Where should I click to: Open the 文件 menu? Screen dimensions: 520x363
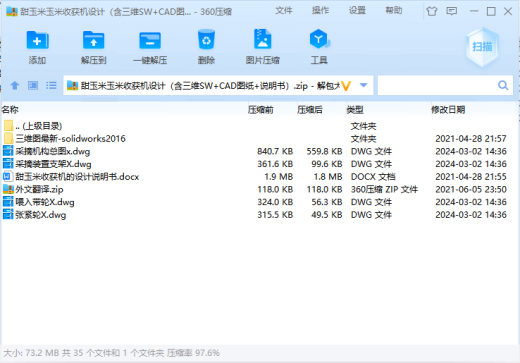pyautogui.click(x=284, y=11)
